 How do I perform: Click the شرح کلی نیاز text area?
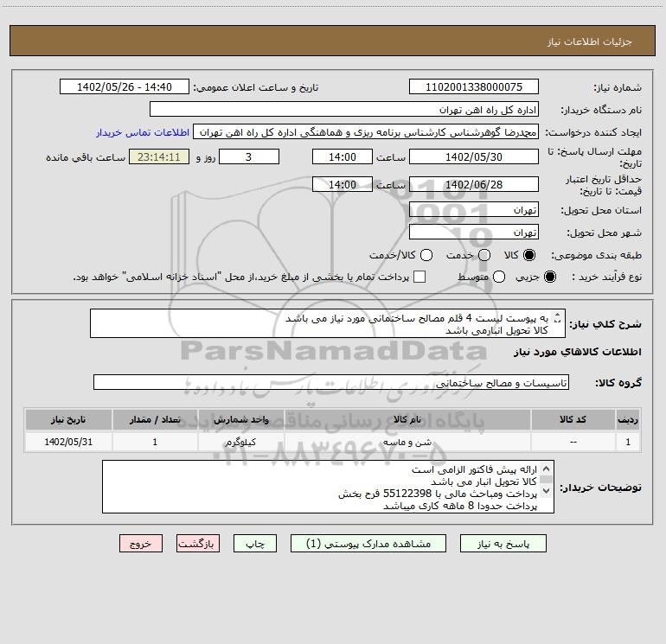click(328, 323)
